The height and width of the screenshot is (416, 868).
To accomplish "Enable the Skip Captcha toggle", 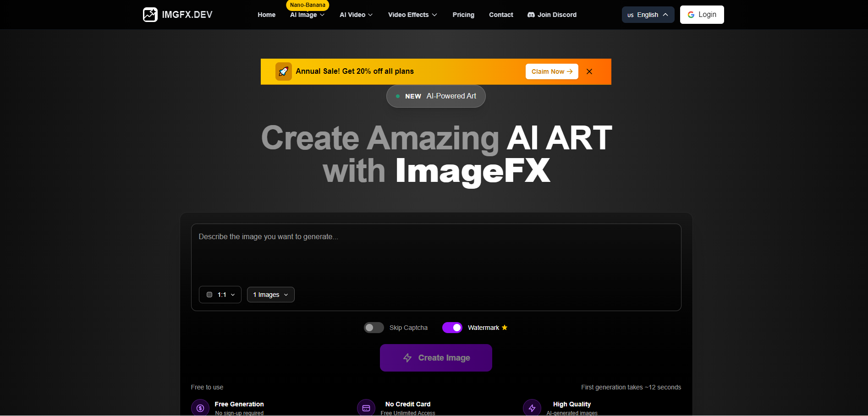I will click(374, 327).
